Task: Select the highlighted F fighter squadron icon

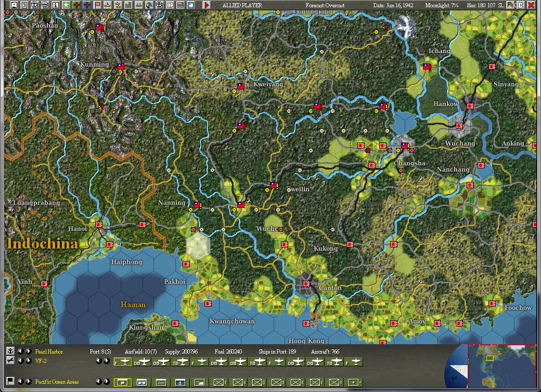Action: pos(123,362)
